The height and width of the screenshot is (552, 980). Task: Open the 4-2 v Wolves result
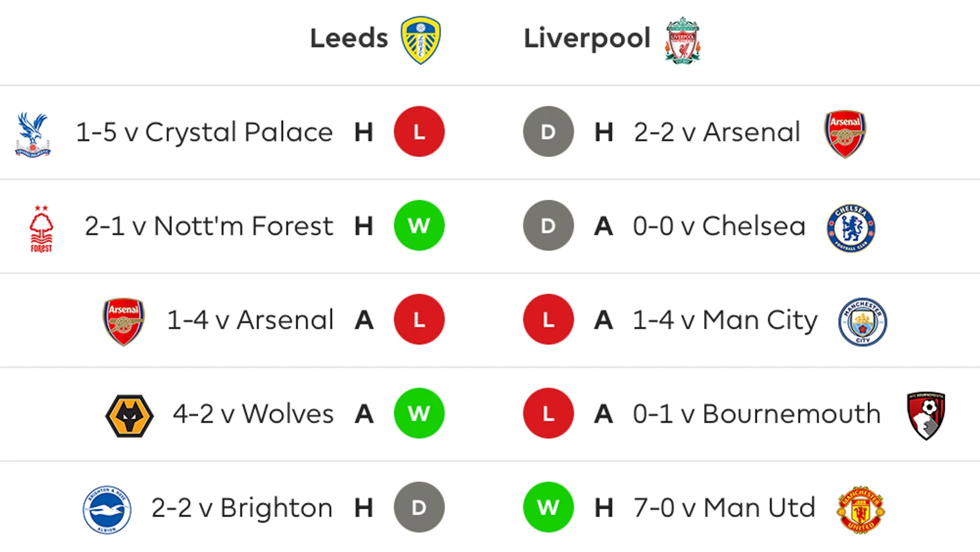pos(253,414)
